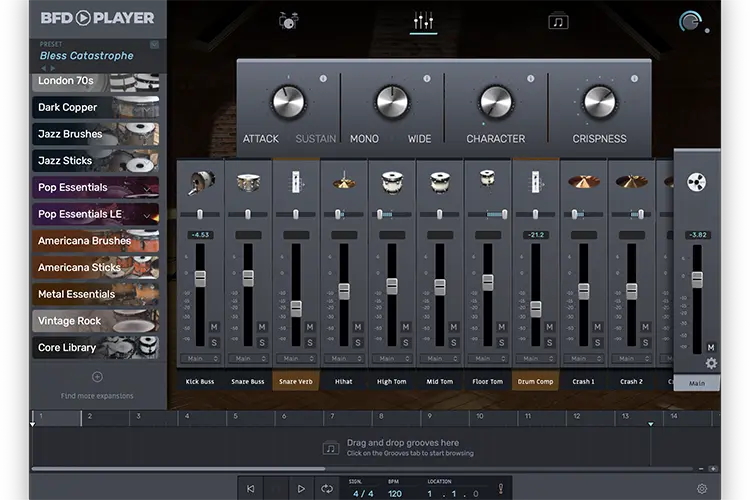Mute the Snare Buss channel
The image size is (750, 500).
point(262,327)
